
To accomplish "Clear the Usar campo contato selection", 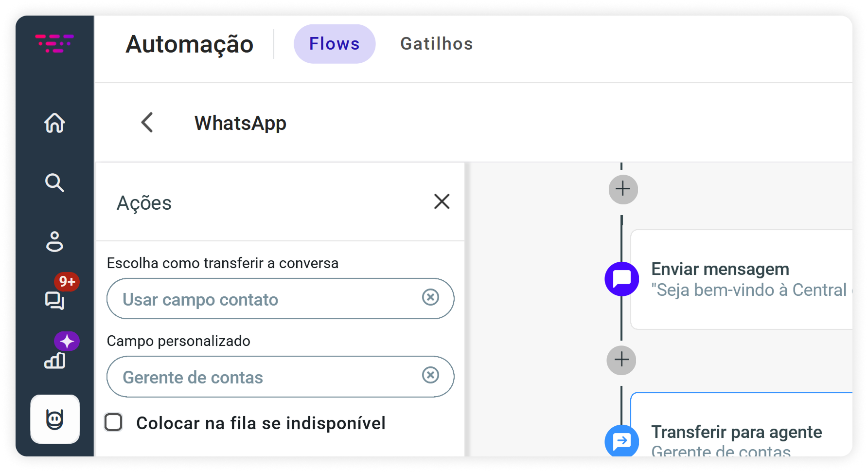I will tap(430, 297).
